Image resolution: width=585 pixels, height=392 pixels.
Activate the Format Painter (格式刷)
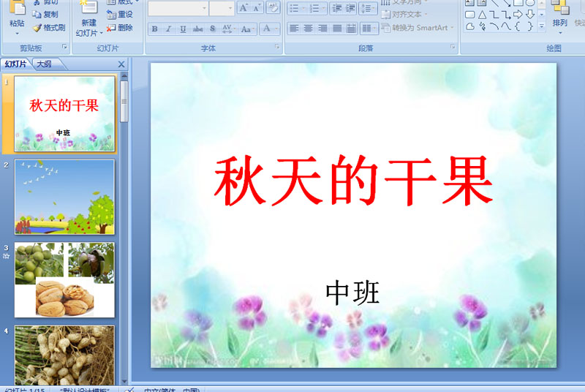(49, 28)
